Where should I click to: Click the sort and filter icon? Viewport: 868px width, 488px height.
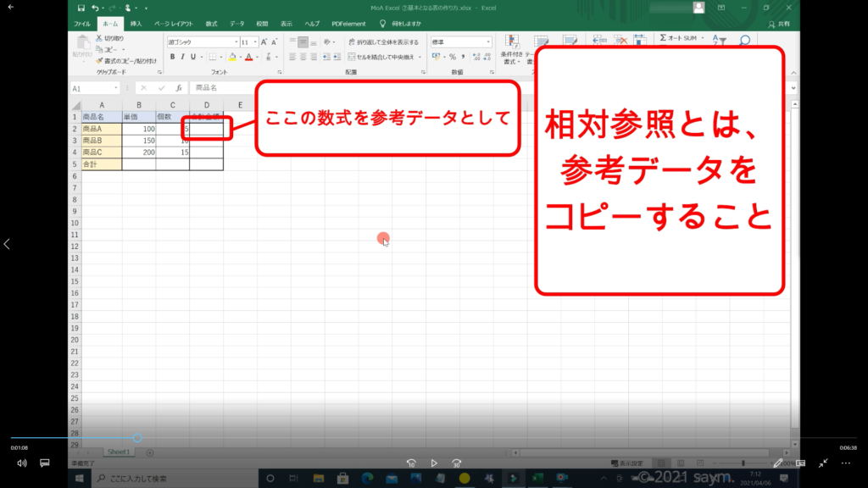[719, 40]
